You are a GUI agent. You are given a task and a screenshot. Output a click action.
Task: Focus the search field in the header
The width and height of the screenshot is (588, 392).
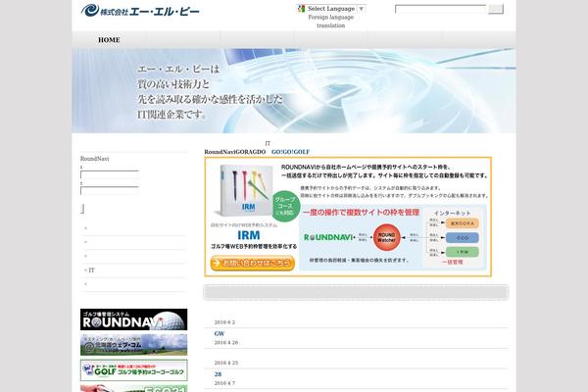440,9
